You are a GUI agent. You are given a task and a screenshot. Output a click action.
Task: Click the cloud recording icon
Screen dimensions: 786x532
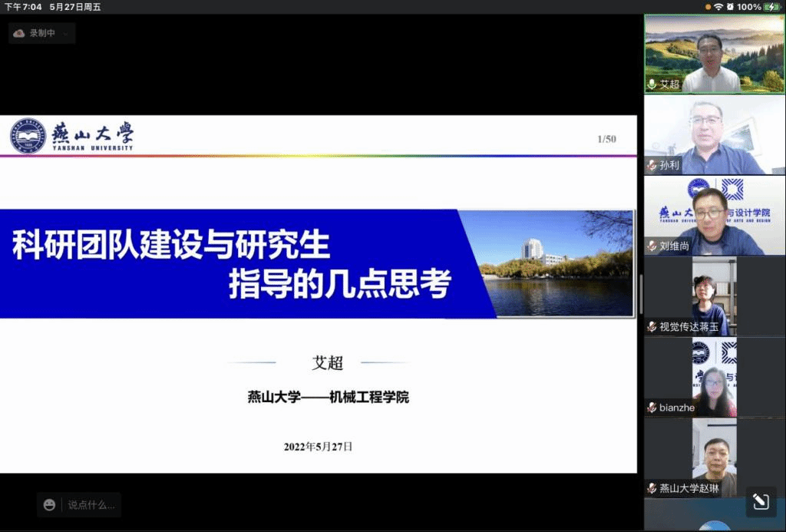pyautogui.click(x=19, y=33)
